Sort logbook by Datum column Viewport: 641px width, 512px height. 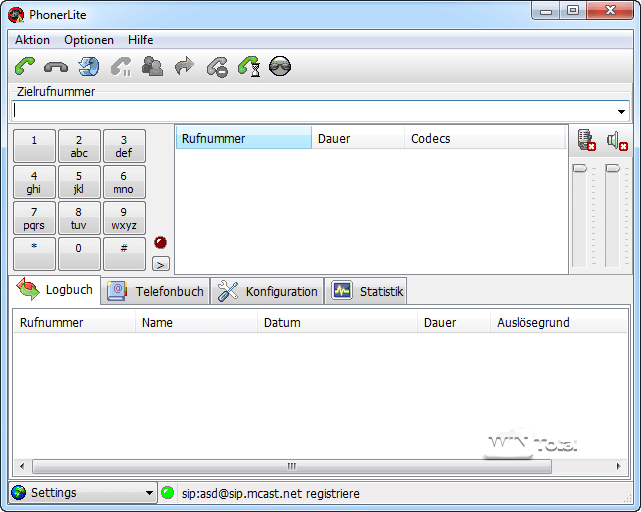[x=337, y=322]
